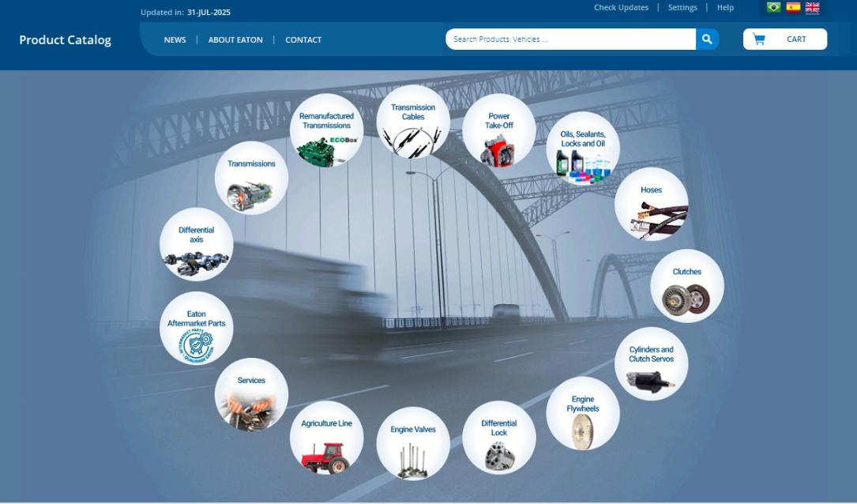
Task: Open the NEWS menu item
Action: (175, 40)
